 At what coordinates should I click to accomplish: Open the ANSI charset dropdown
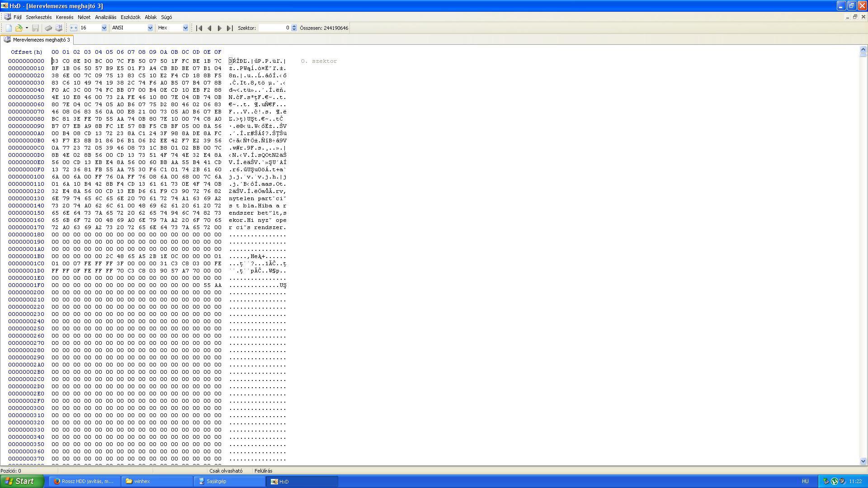(x=150, y=28)
